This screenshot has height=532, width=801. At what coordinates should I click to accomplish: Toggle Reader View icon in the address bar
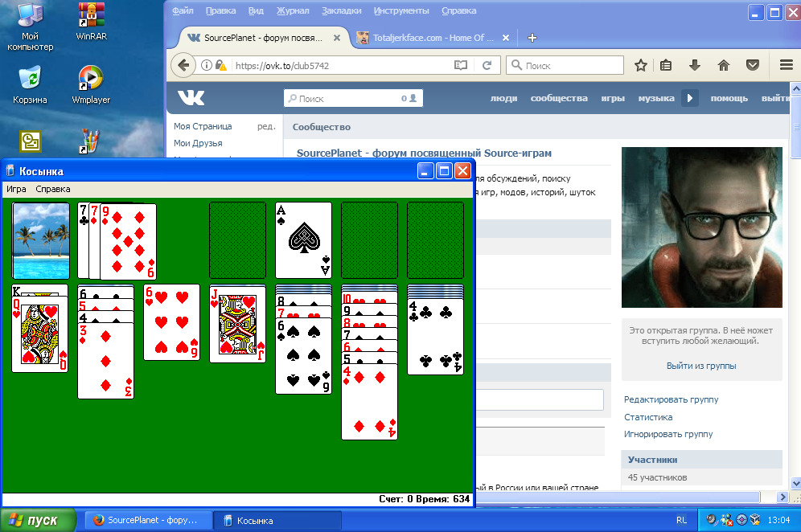point(461,66)
